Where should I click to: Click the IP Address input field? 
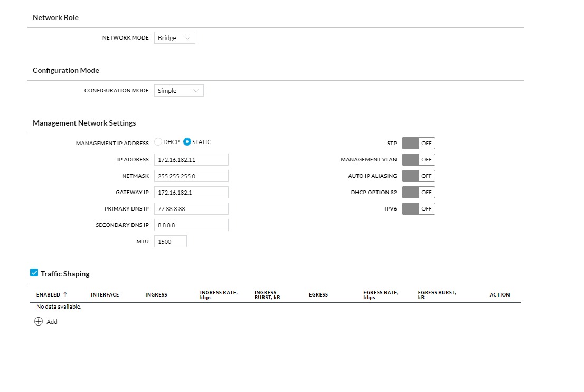point(191,160)
